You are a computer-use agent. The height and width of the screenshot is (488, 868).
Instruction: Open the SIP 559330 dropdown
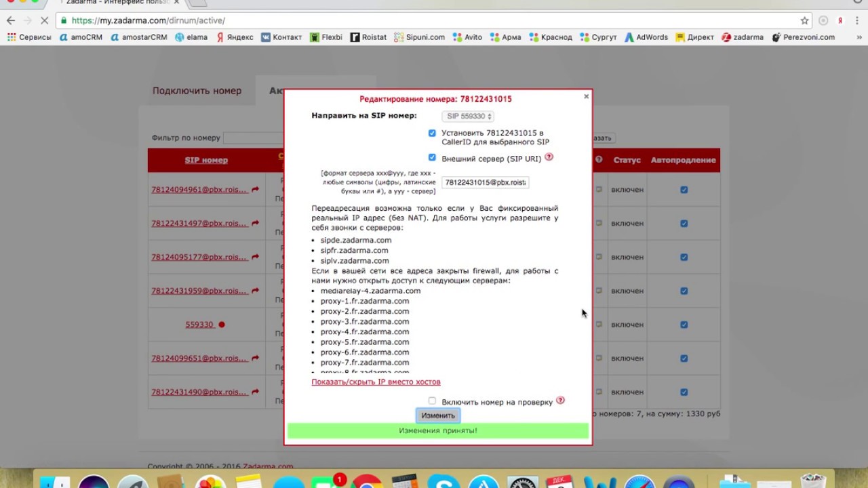point(467,117)
